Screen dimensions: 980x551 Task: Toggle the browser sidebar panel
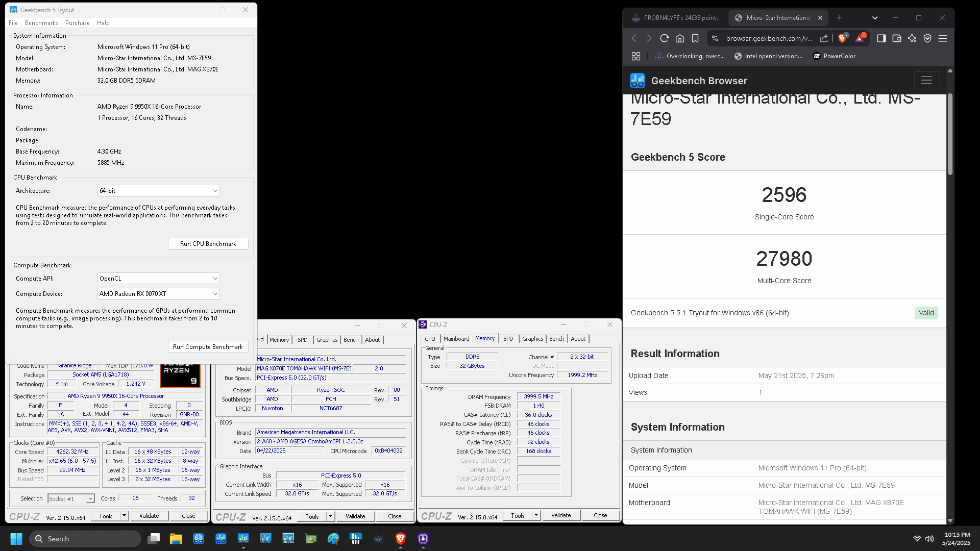point(881,38)
